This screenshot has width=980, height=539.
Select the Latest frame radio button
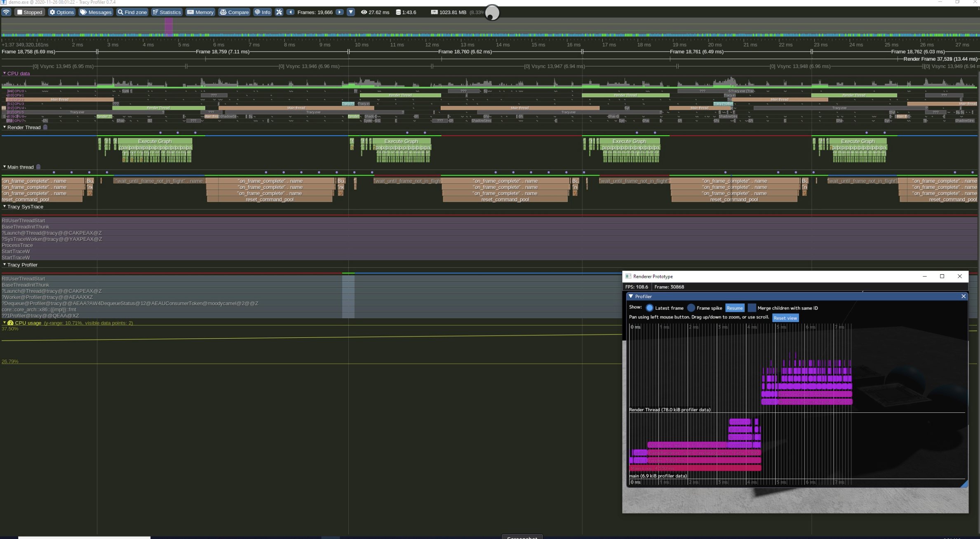pos(649,308)
